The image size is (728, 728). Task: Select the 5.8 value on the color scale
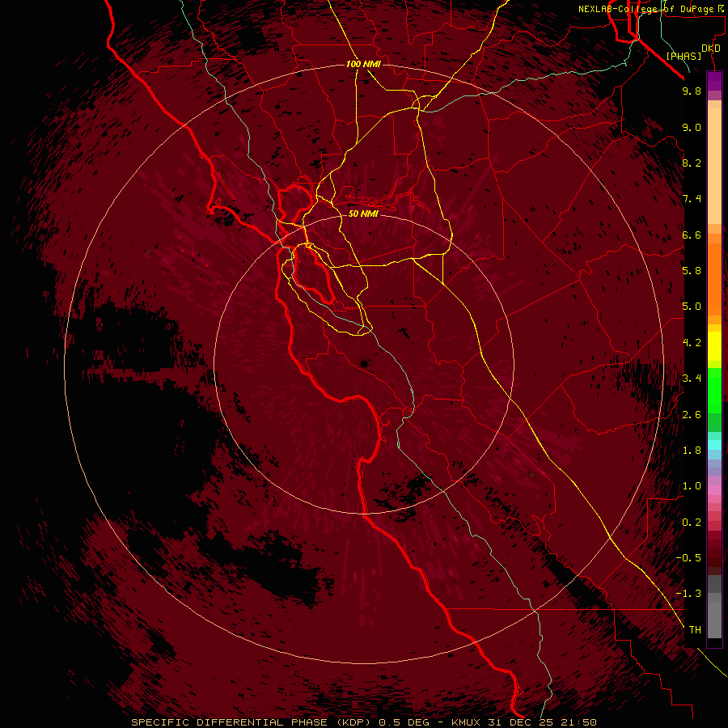pyautogui.click(x=692, y=271)
